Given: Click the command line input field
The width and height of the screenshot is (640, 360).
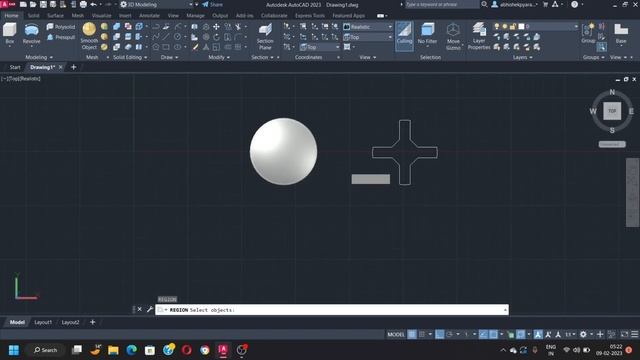Looking at the screenshot, I should [332, 310].
